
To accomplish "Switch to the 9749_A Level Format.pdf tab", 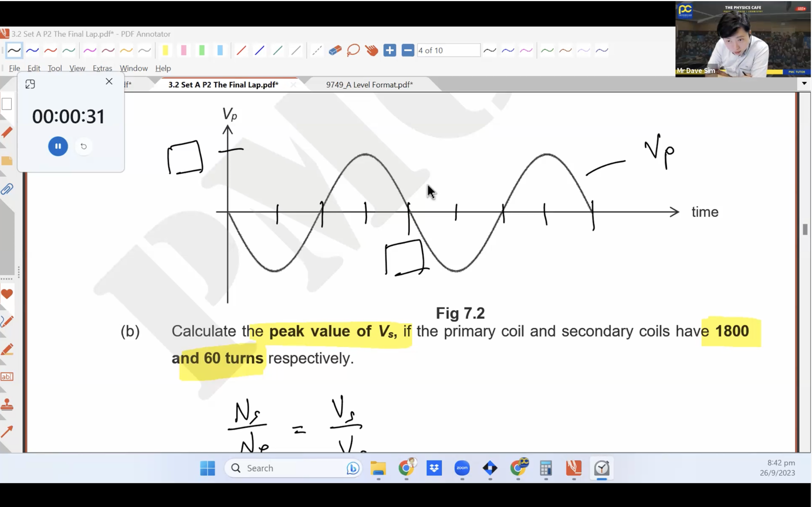I will (369, 85).
